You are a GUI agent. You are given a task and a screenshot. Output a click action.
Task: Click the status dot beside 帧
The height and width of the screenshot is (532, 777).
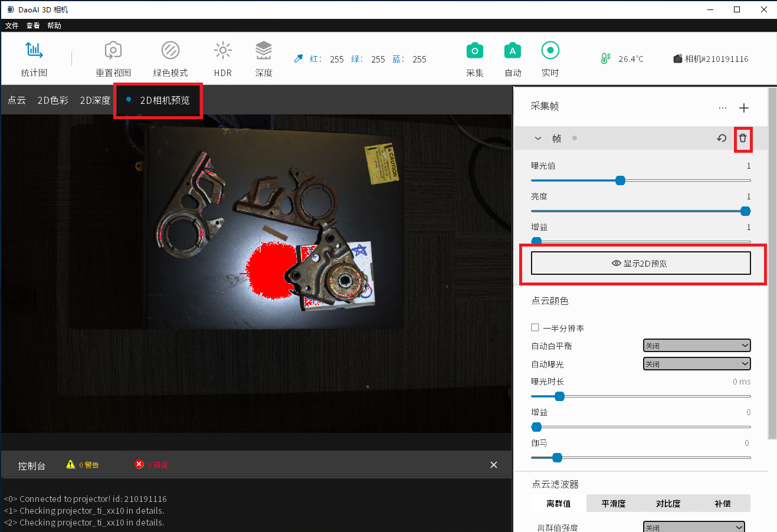(575, 138)
